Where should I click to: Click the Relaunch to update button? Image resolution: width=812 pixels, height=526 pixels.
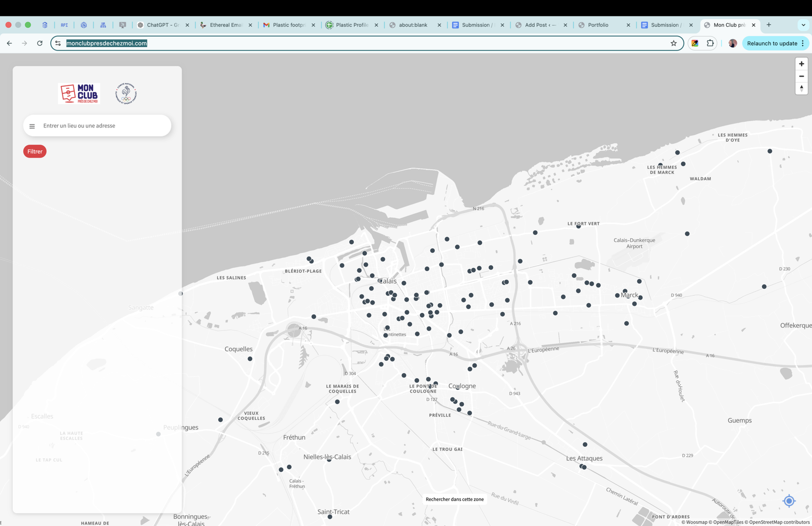click(x=772, y=43)
